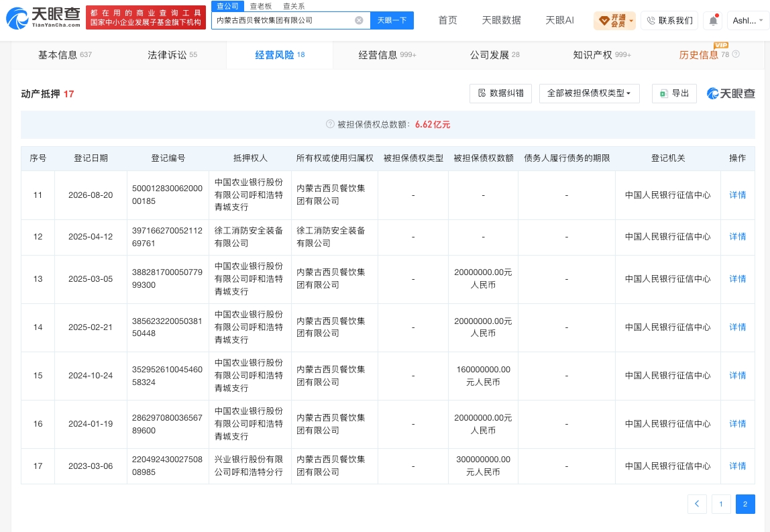Go to previous page with left arrow
The image size is (770, 532).
[697, 504]
